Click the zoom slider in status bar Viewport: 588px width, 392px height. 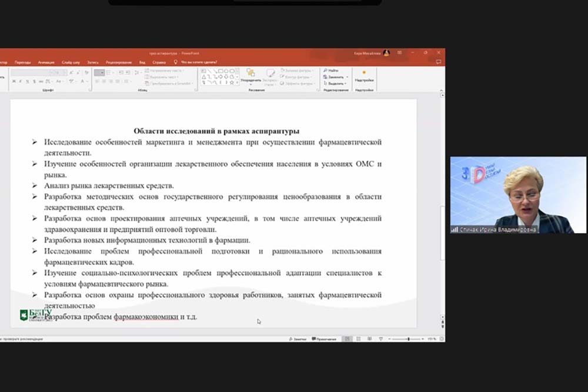point(407,339)
